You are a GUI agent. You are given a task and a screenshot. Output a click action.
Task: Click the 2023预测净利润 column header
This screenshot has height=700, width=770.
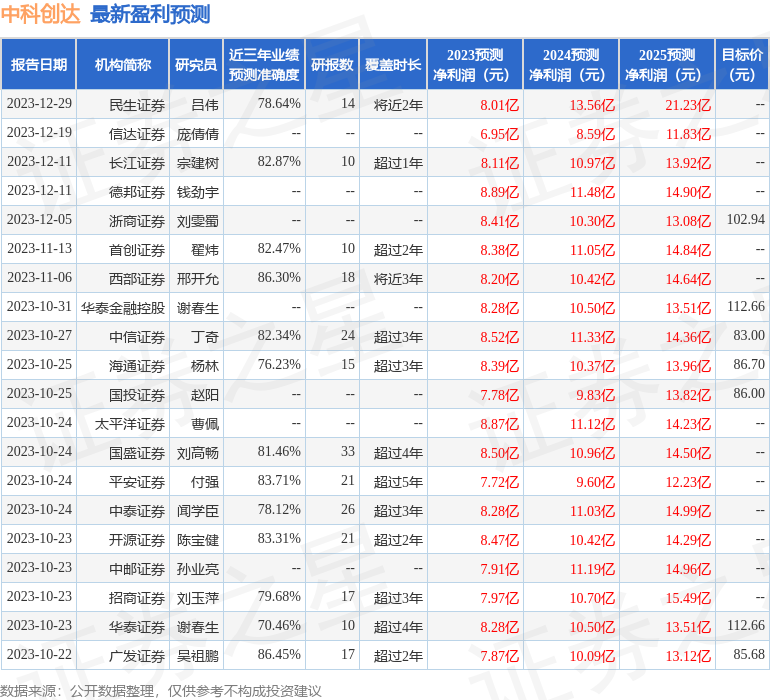pos(475,64)
